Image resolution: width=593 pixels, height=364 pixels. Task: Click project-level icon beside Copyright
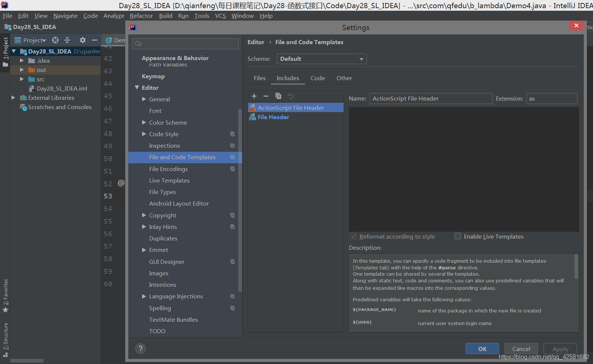point(232,215)
